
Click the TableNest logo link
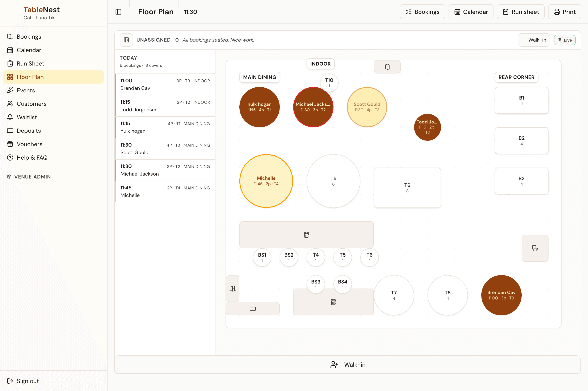[41, 10]
